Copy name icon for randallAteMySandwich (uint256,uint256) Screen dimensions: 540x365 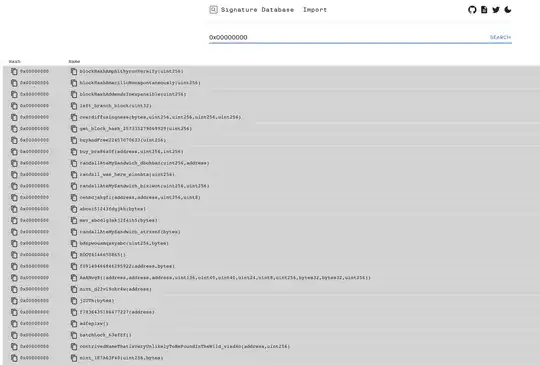(x=74, y=186)
